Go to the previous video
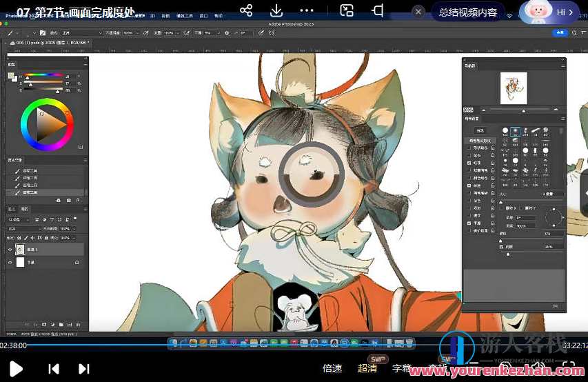 tap(54, 369)
